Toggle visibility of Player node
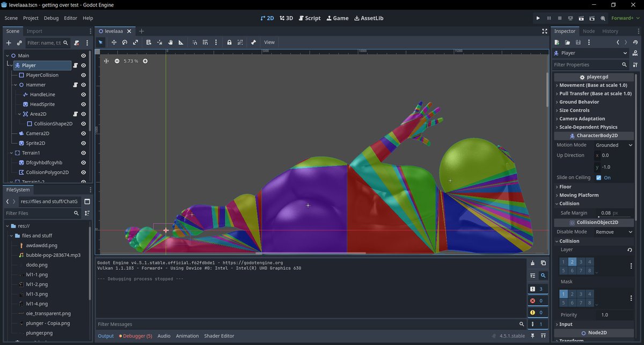The image size is (644, 345). pos(84,65)
